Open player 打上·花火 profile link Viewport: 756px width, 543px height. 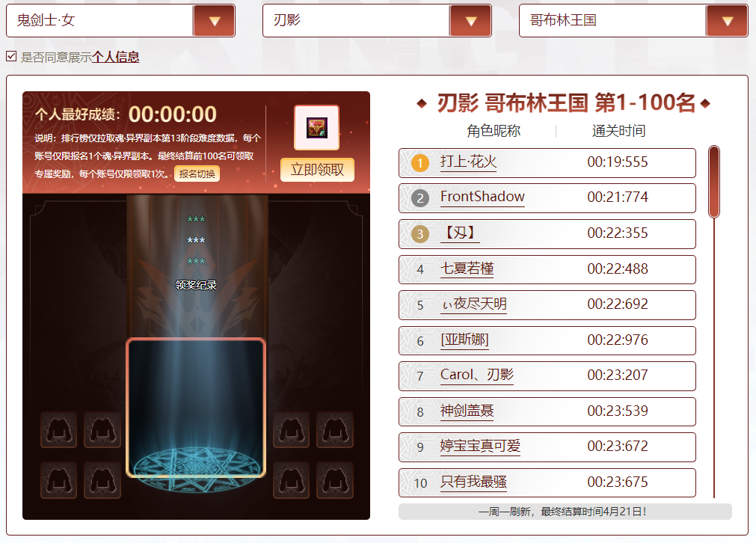coord(468,162)
